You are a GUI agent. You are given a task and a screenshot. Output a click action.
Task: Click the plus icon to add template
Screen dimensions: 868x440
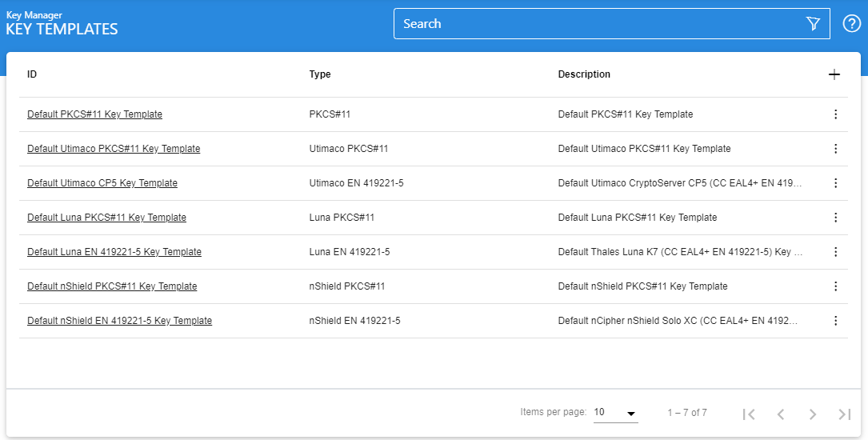[x=834, y=74]
